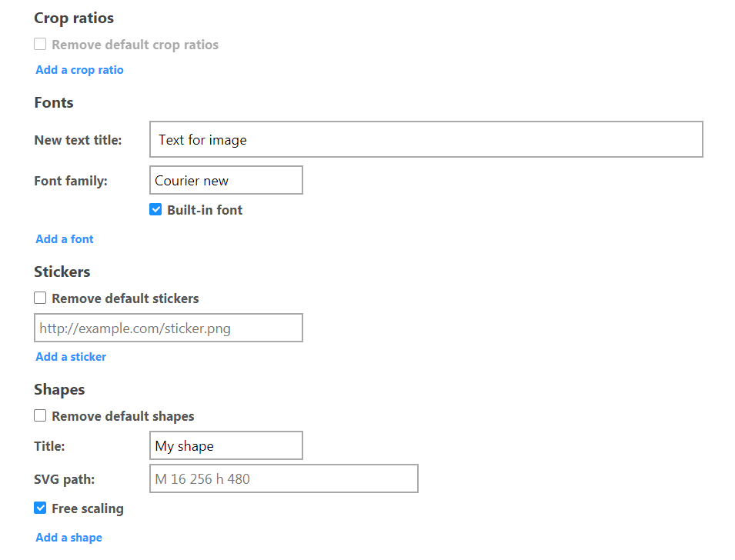Image resolution: width=735 pixels, height=560 pixels.
Task: Follow the Add a font link
Action: (65, 239)
